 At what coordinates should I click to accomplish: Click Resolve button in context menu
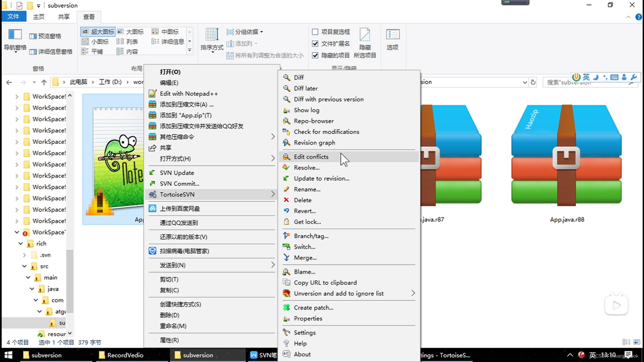(x=307, y=168)
